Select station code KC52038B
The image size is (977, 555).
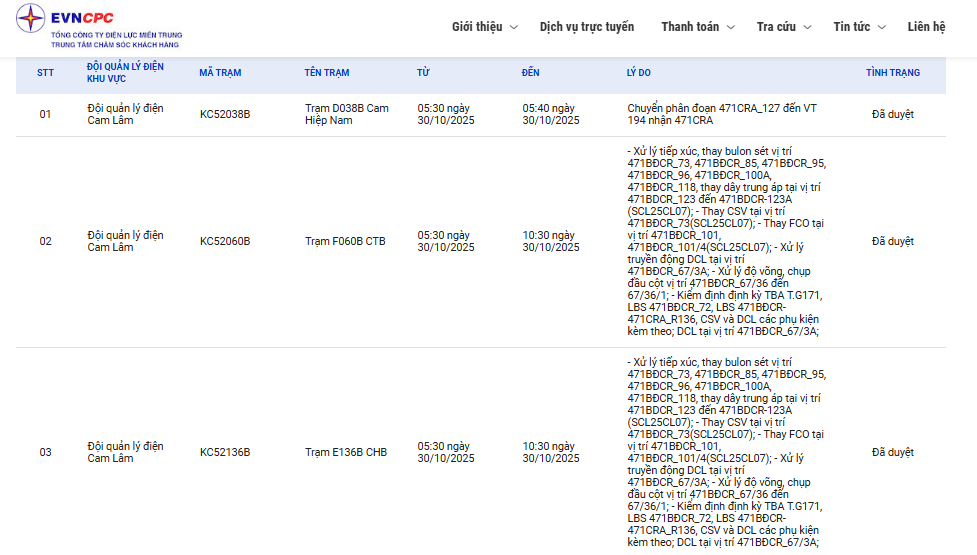pos(225,115)
